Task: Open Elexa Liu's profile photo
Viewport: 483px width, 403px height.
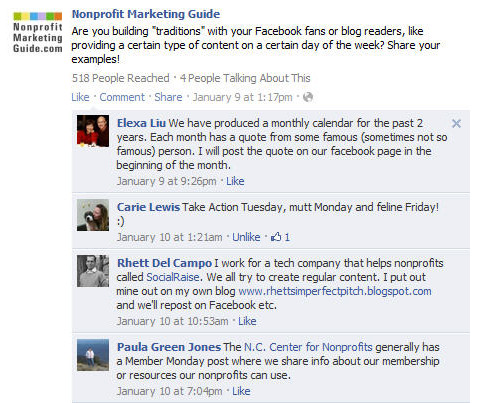Action: [x=93, y=131]
